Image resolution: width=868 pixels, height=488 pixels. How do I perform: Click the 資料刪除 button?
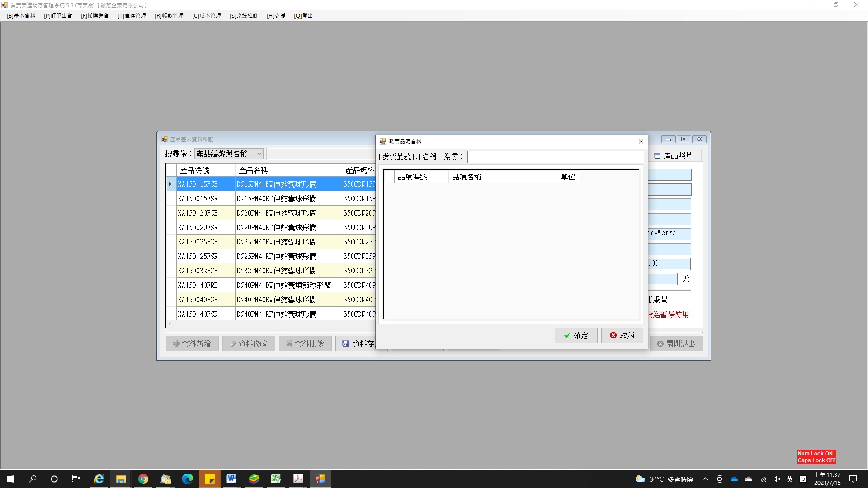304,343
